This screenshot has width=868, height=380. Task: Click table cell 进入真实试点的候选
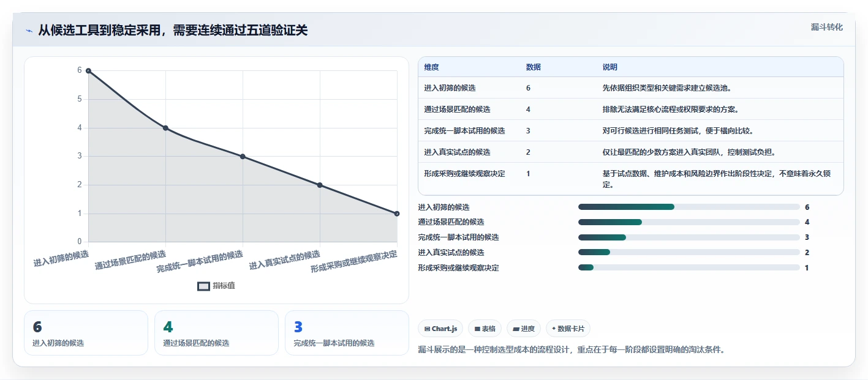457,152
